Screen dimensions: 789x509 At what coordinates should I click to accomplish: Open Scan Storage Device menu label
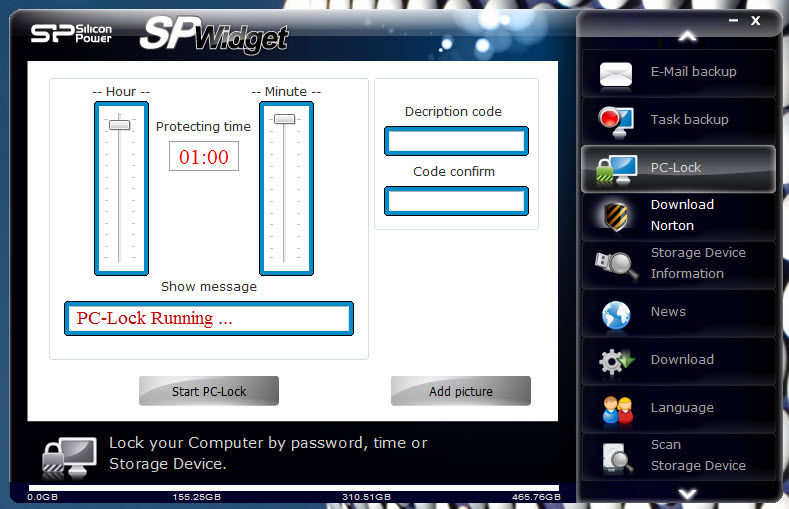698,455
